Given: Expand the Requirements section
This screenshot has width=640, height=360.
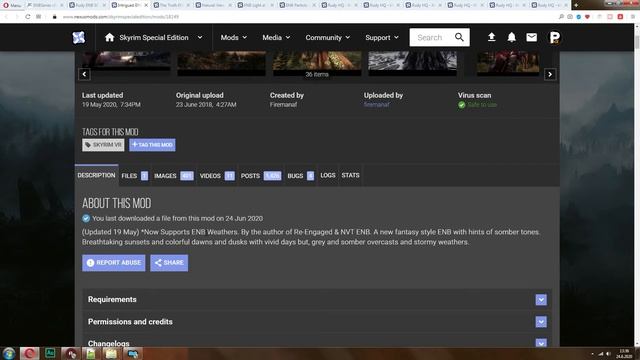Looking at the screenshot, I should tap(541, 300).
